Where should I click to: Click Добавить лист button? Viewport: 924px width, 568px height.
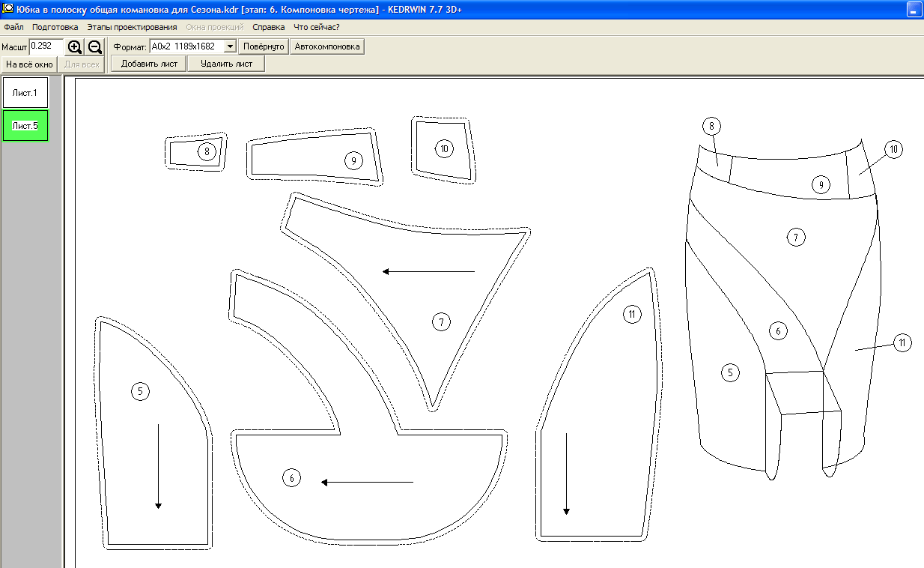pyautogui.click(x=149, y=64)
